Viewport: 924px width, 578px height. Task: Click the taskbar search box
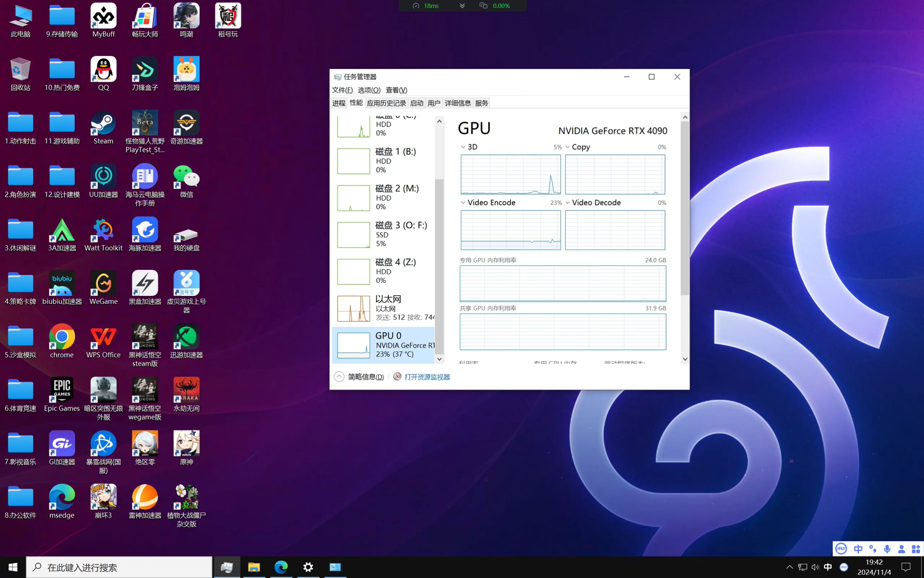(119, 567)
